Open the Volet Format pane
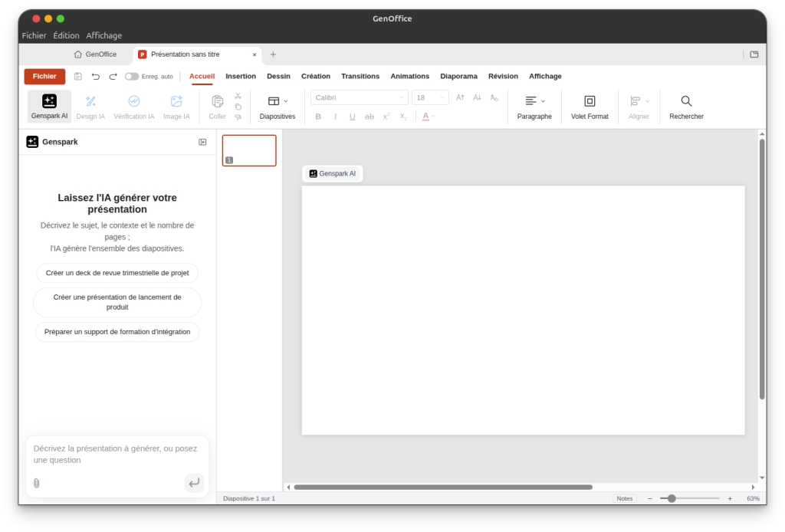Screen dimensions: 785x532 [x=590, y=107]
